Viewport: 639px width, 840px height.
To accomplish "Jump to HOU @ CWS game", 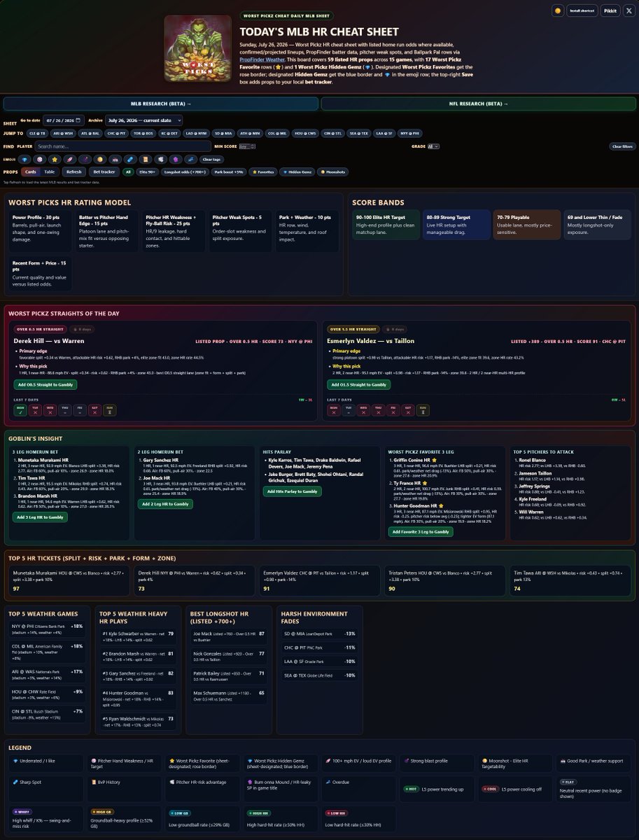I will [x=305, y=133].
